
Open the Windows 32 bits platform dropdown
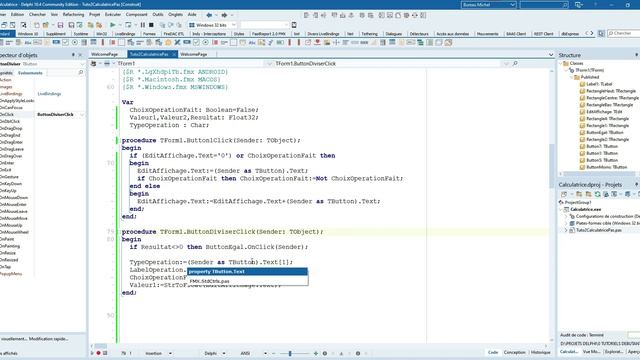coord(234,25)
